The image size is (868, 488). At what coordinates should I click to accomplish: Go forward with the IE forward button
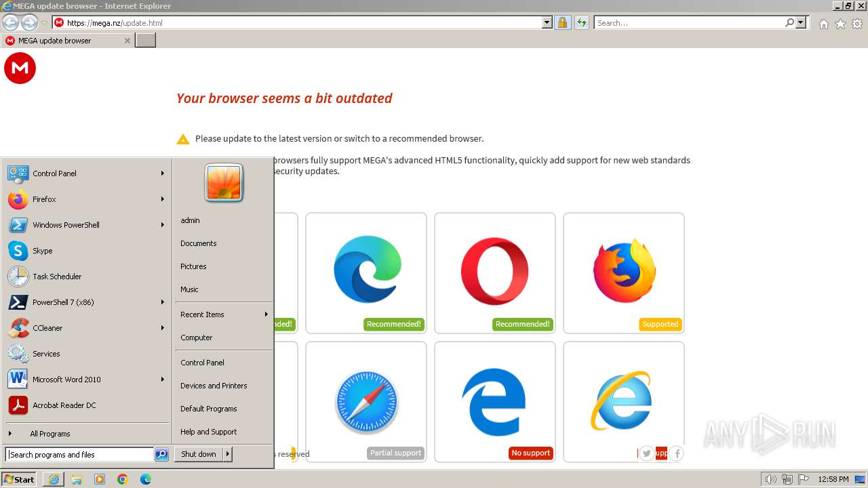tap(29, 22)
